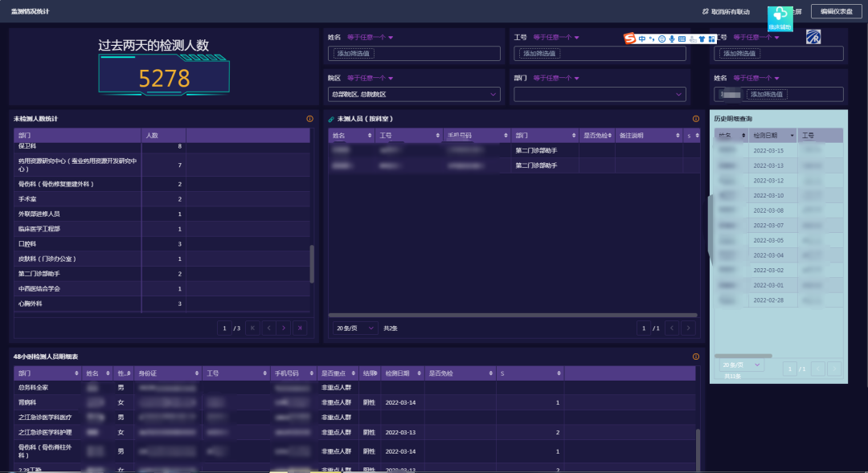This screenshot has width=868, height=473.
Task: Click vertical scrollbar of 未检测人数统计 table
Action: pyautogui.click(x=312, y=264)
